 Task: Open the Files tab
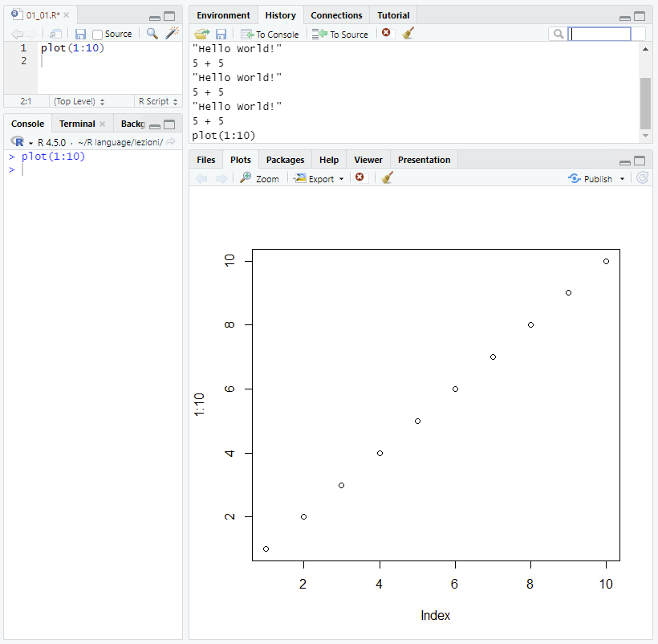coord(205,160)
